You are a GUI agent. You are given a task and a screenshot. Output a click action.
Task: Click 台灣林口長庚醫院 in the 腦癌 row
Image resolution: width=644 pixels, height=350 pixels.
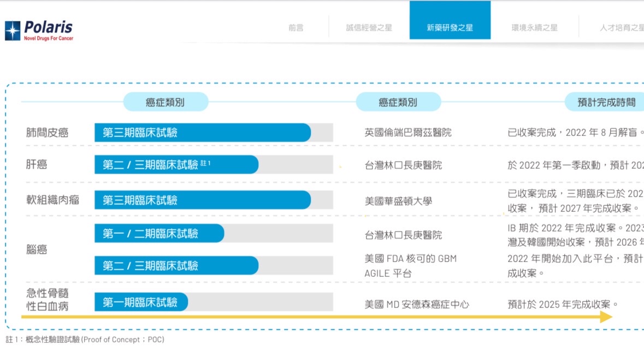pos(403,235)
